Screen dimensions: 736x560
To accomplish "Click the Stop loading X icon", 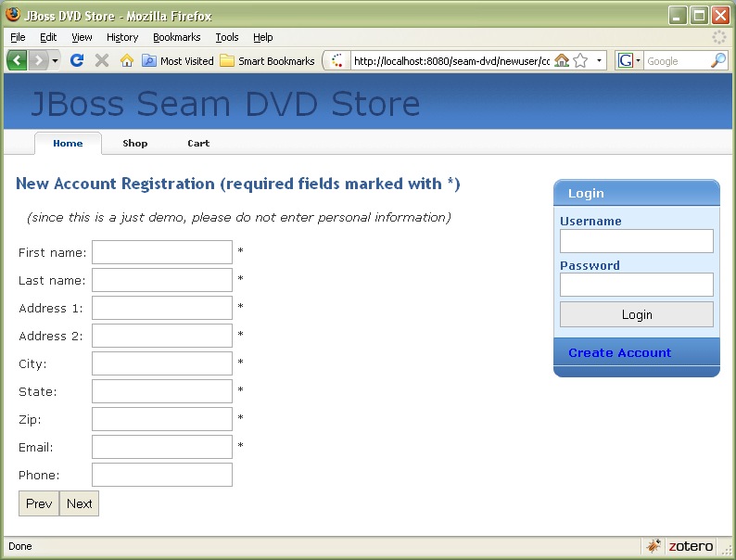I will coord(102,60).
